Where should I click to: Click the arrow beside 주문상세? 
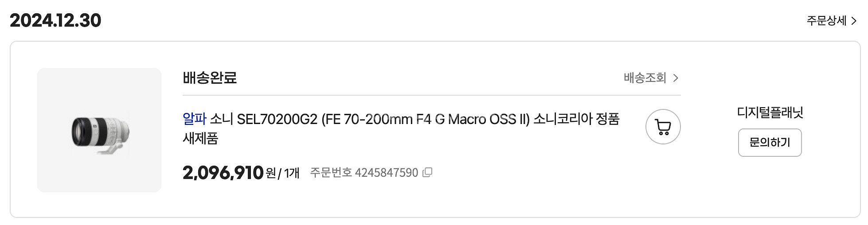tap(854, 21)
